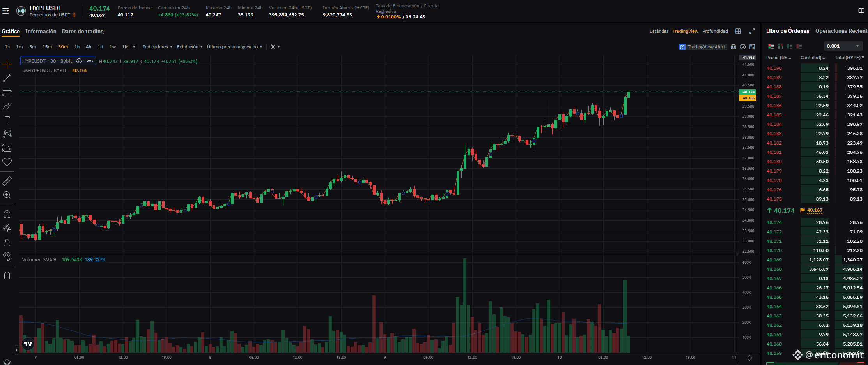Set the 15m timeframe
Viewport: 868px width, 365px height.
(47, 47)
